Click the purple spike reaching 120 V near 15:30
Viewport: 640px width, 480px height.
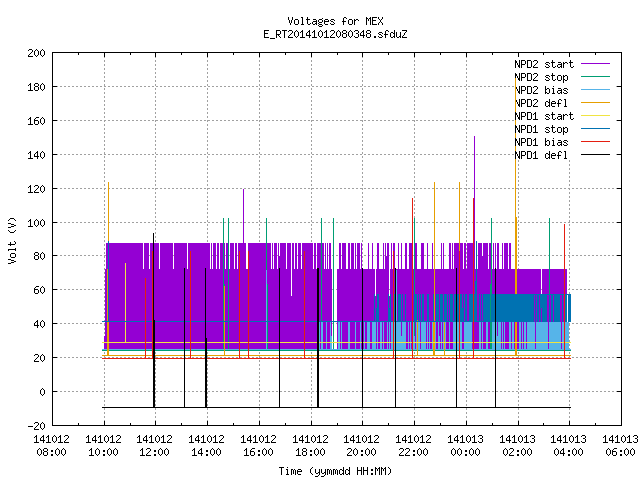[244, 216]
